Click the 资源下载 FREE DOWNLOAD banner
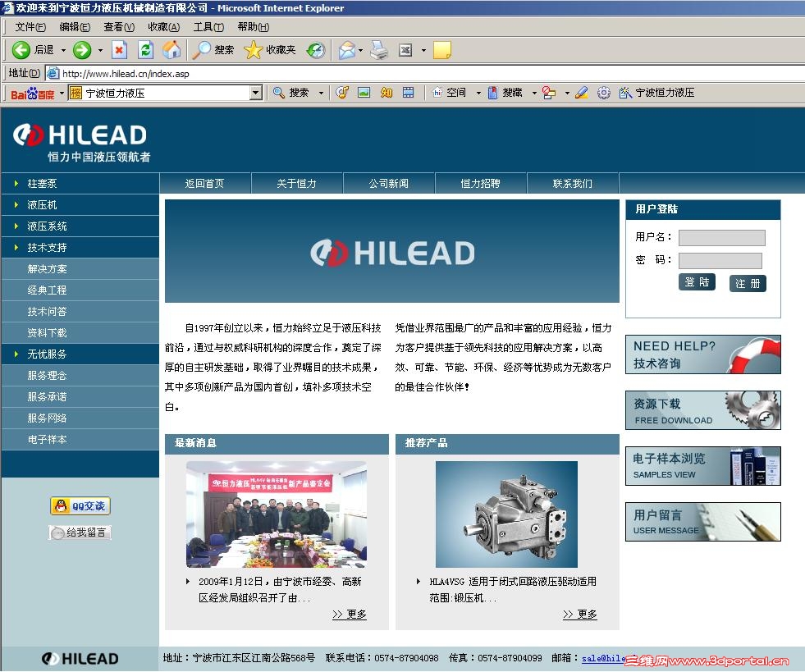805x672 pixels. pyautogui.click(x=702, y=410)
